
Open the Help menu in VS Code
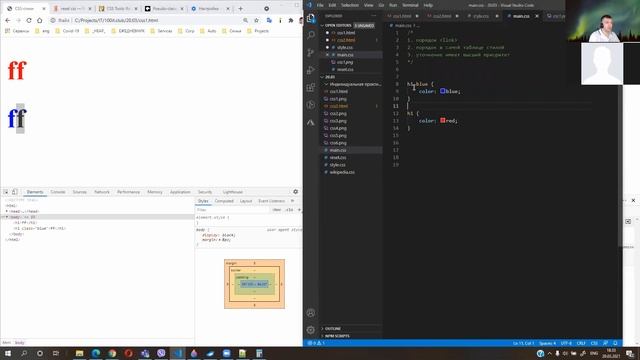pyautogui.click(x=428, y=5)
